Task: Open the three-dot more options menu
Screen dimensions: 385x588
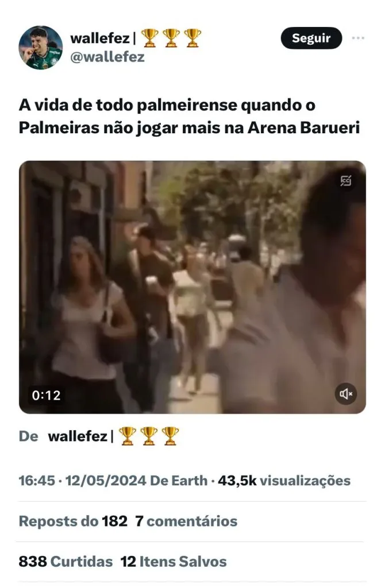Action: (358, 38)
